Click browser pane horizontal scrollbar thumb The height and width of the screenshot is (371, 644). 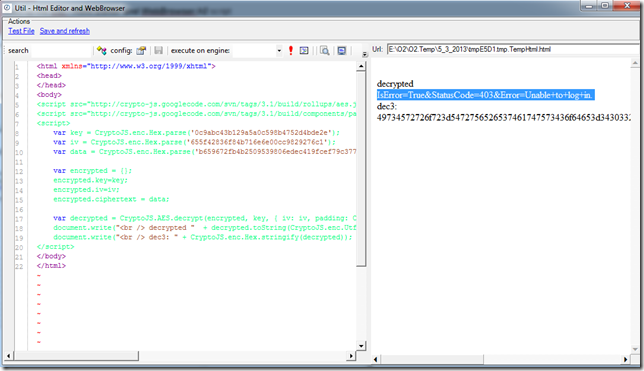[432, 359]
